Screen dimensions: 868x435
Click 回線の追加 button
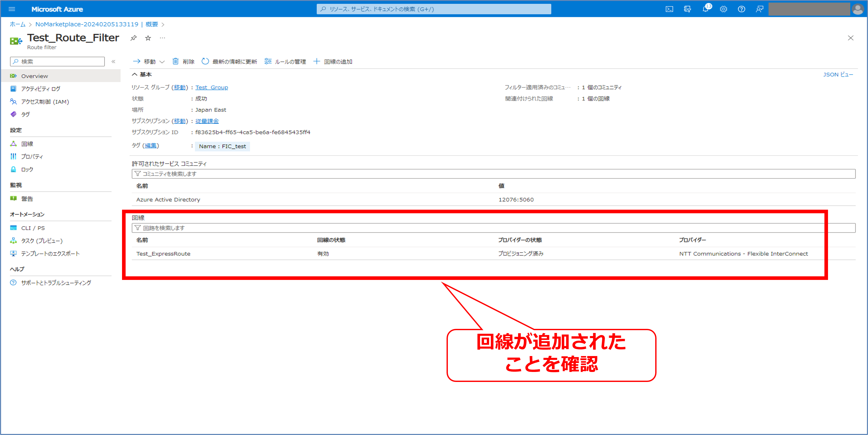pyautogui.click(x=333, y=61)
